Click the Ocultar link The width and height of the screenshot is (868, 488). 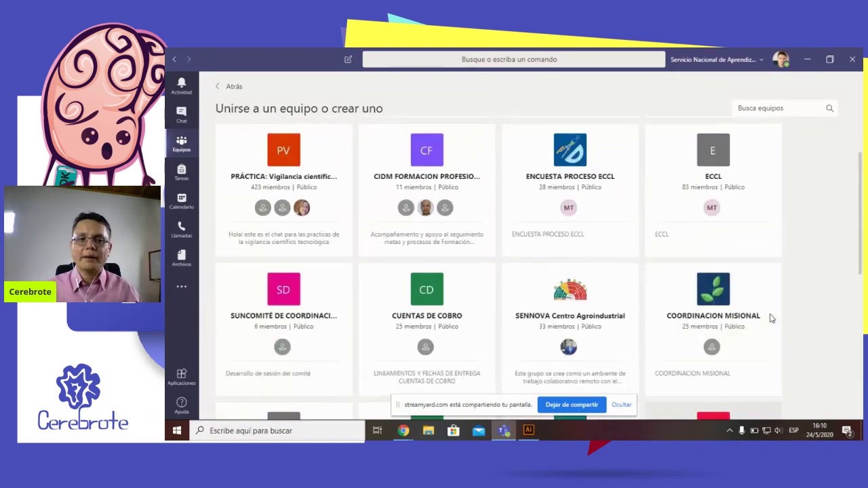pos(621,405)
